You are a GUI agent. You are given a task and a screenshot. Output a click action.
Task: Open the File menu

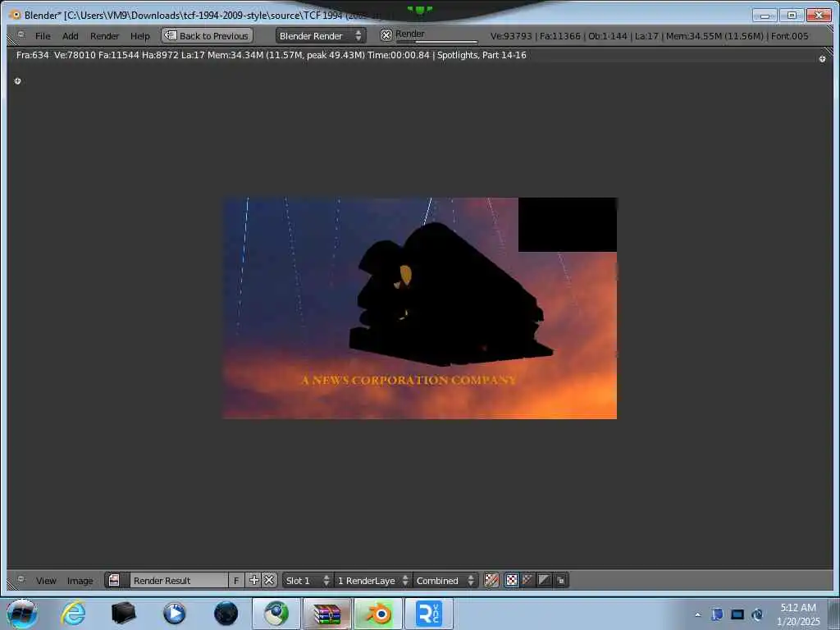click(43, 36)
